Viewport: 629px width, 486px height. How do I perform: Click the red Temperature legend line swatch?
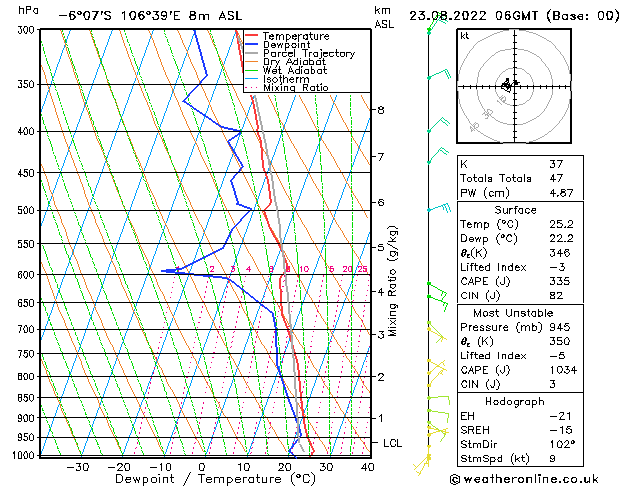click(252, 36)
